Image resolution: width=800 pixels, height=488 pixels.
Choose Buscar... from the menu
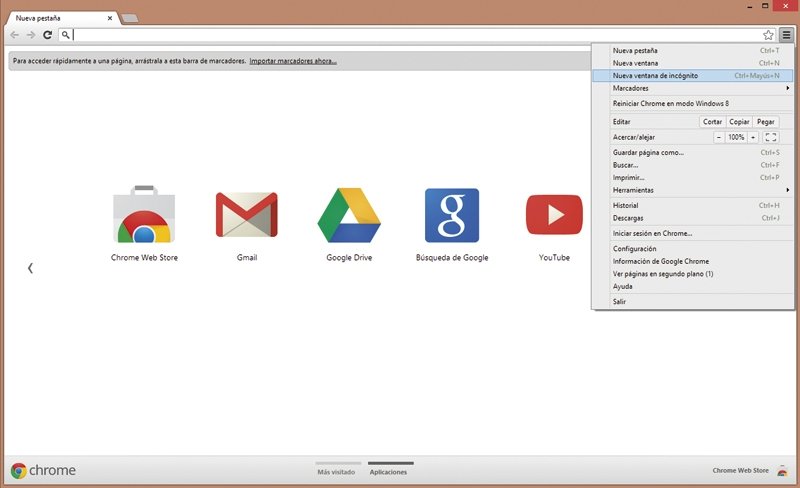click(x=692, y=165)
